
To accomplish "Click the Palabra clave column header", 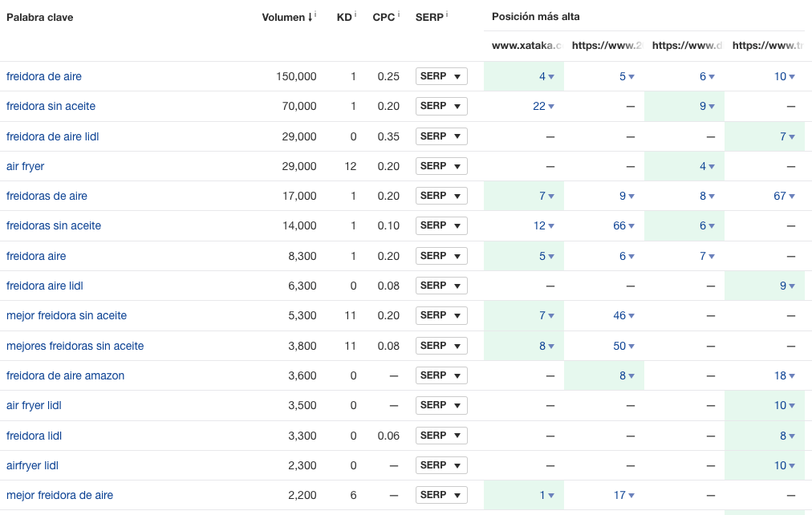I will pyautogui.click(x=40, y=18).
